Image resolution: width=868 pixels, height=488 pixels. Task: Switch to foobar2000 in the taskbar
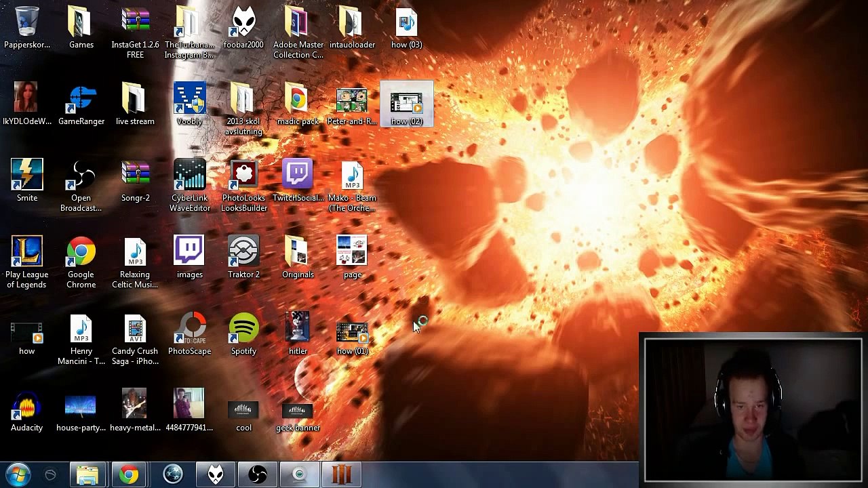tap(216, 474)
